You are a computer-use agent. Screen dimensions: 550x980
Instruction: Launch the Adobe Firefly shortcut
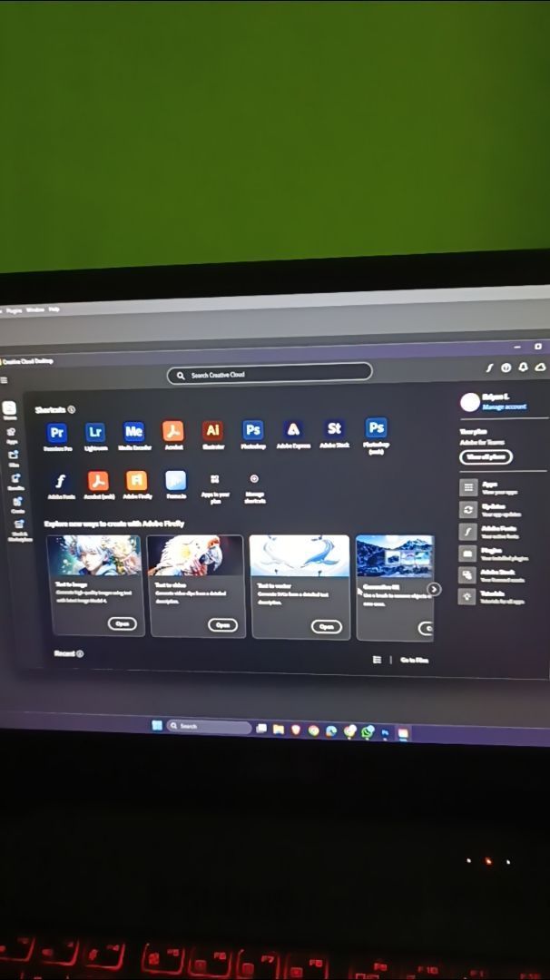[x=136, y=480]
